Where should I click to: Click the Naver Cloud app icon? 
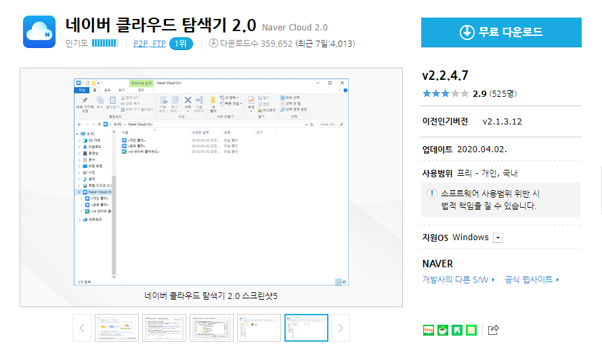[x=39, y=32]
